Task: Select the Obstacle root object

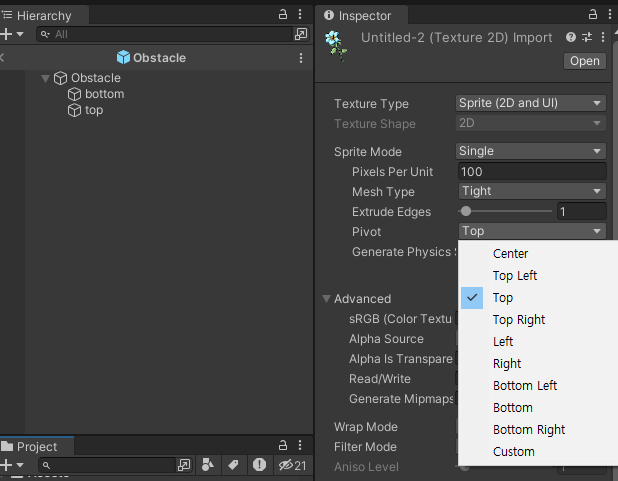Action: 96,78
